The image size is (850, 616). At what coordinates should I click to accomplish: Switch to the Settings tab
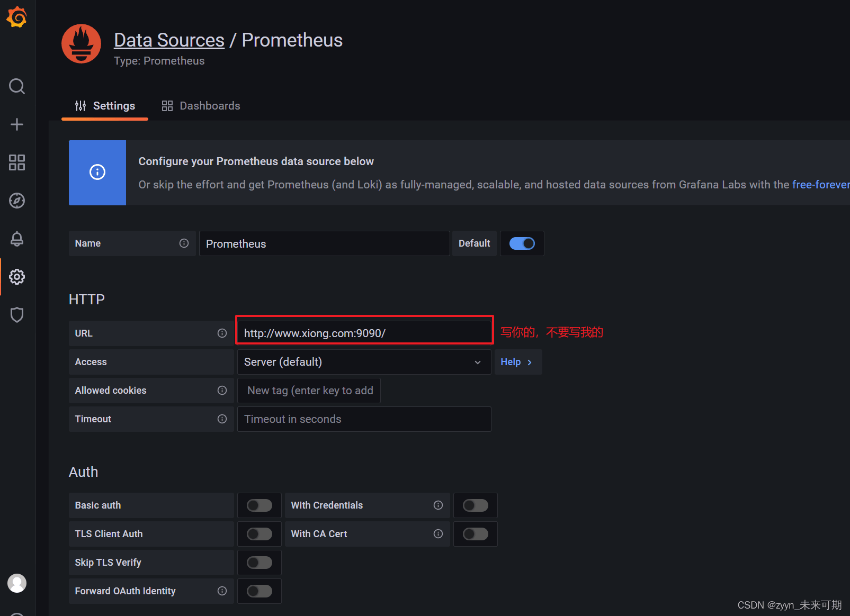(105, 106)
